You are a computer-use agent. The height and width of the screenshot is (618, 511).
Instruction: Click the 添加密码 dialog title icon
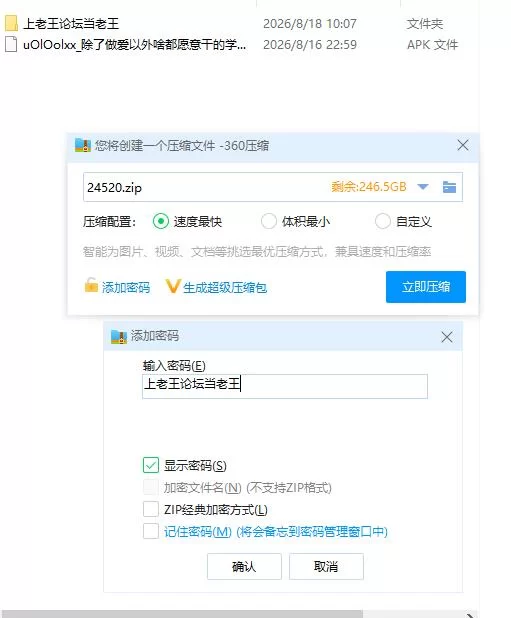(119, 336)
